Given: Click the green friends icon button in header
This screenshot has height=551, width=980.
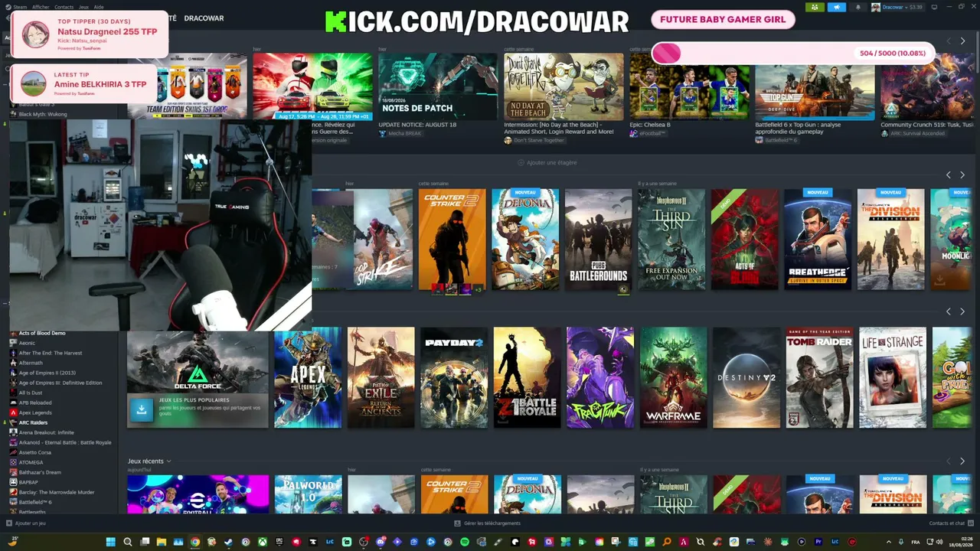Looking at the screenshot, I should pyautogui.click(x=815, y=7).
